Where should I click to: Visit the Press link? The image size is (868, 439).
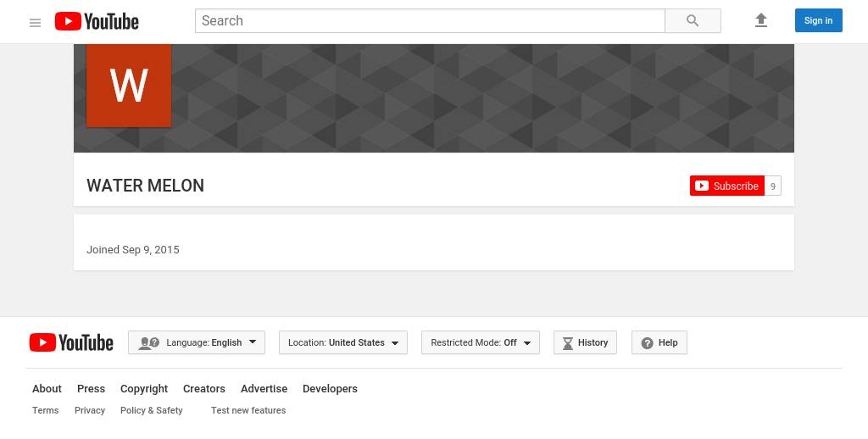(x=91, y=389)
